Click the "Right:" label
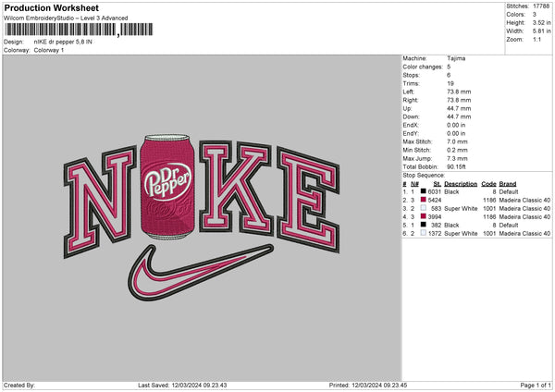555x392 pixels. (410, 100)
